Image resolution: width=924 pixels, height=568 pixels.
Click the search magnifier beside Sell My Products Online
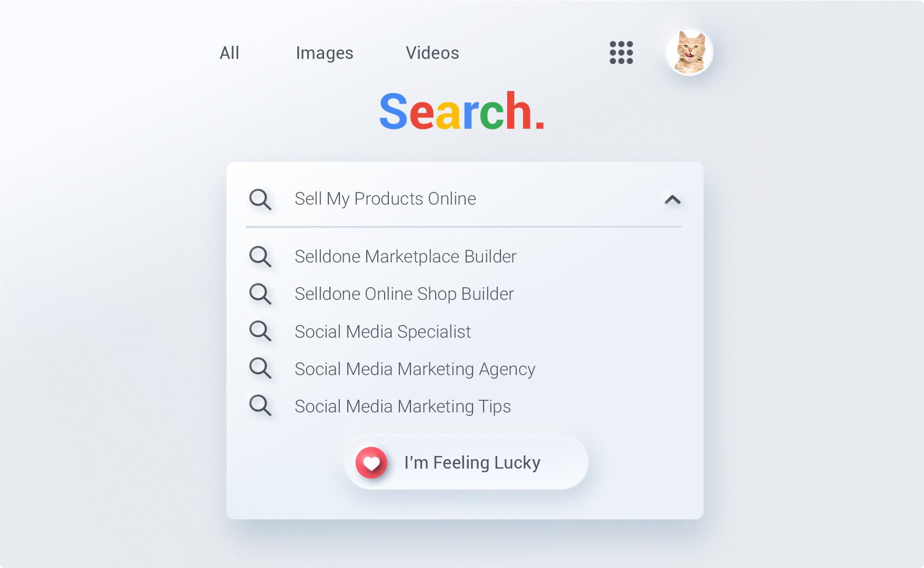coord(260,199)
